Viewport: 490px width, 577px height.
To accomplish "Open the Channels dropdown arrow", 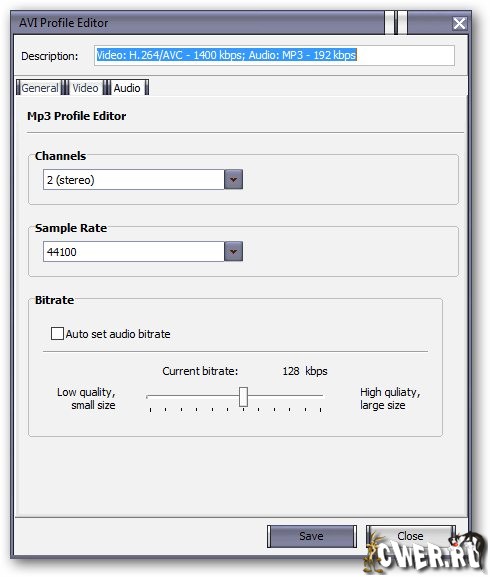I will pos(233,180).
